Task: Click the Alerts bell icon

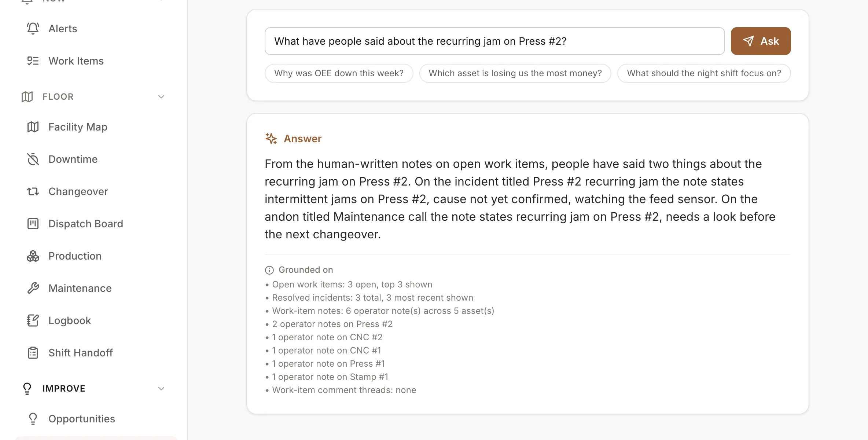Action: coord(33,29)
